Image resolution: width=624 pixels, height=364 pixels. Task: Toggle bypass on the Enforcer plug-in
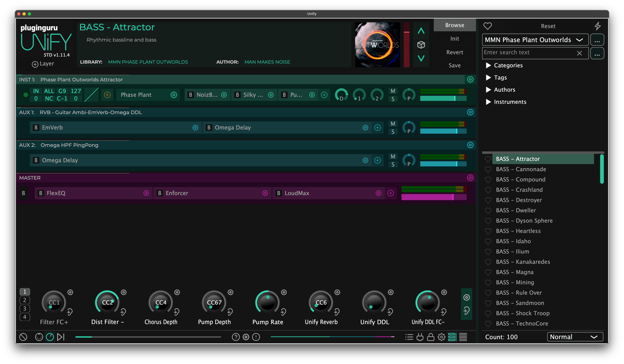[160, 193]
